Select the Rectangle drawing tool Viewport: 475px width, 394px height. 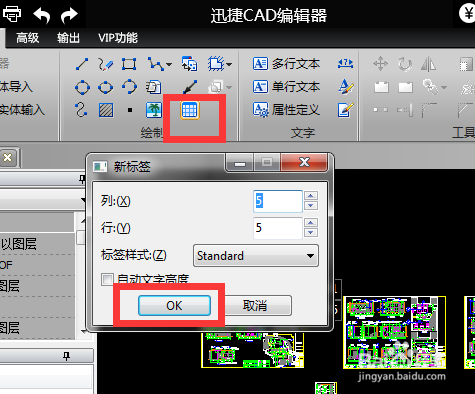(x=129, y=64)
